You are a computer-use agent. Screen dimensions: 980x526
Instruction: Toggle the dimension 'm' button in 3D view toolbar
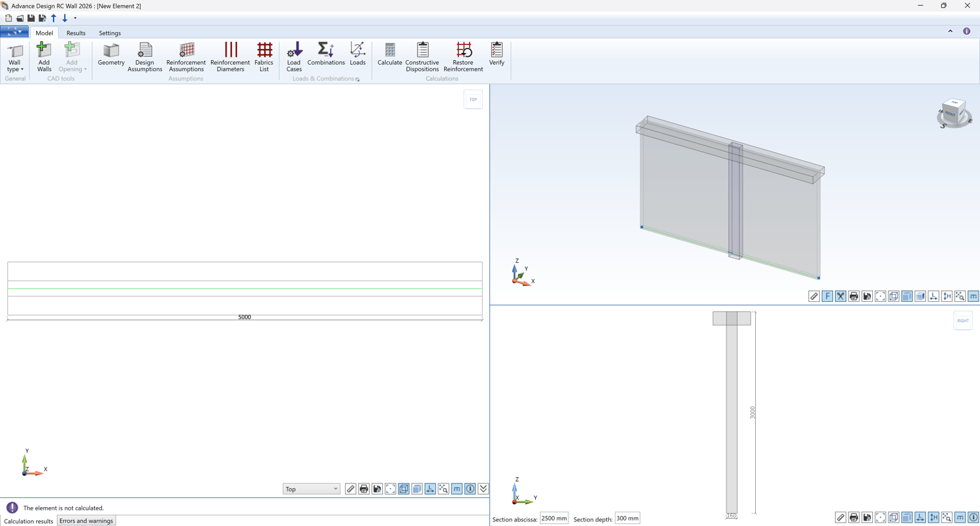(973, 296)
